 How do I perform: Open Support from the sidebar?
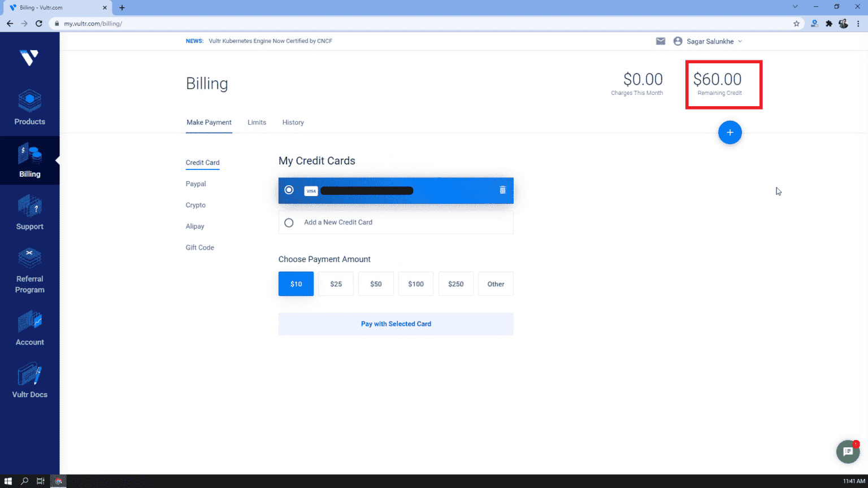tap(29, 212)
